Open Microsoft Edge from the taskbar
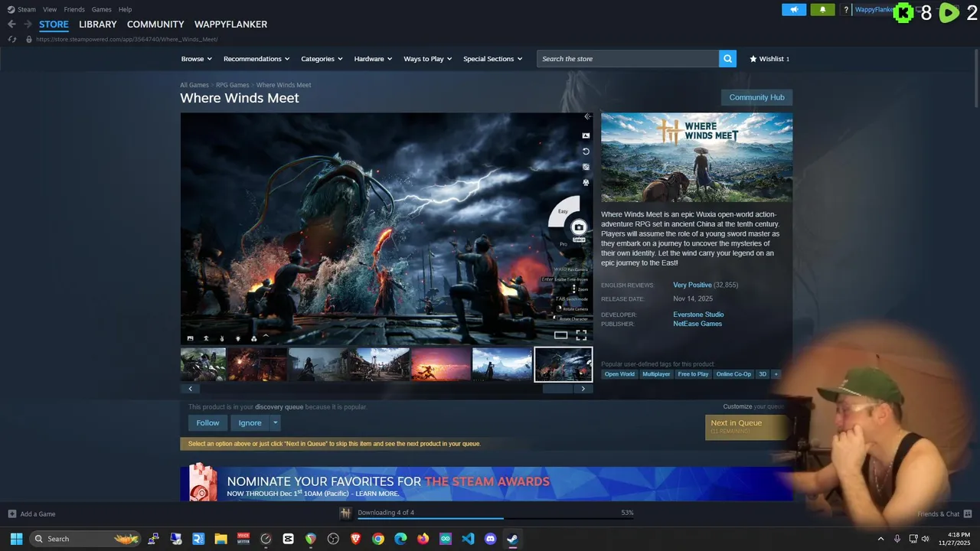This screenshot has height=551, width=980. 400,539
